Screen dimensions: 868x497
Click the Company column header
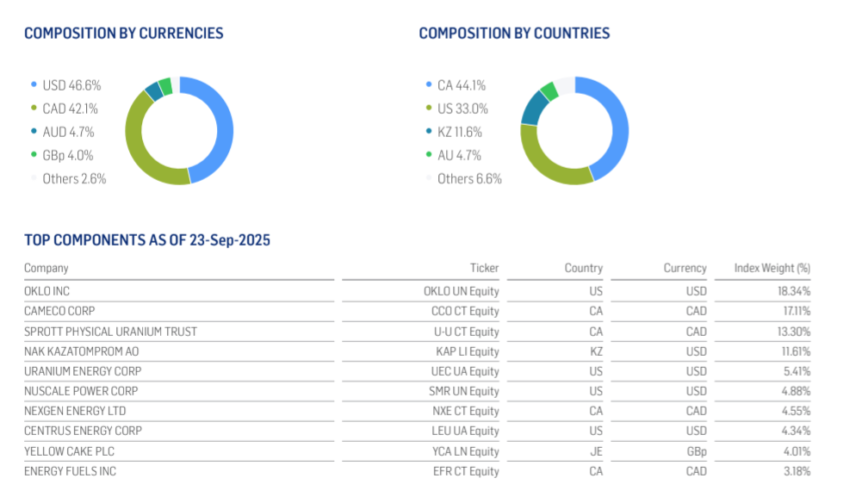click(x=46, y=268)
